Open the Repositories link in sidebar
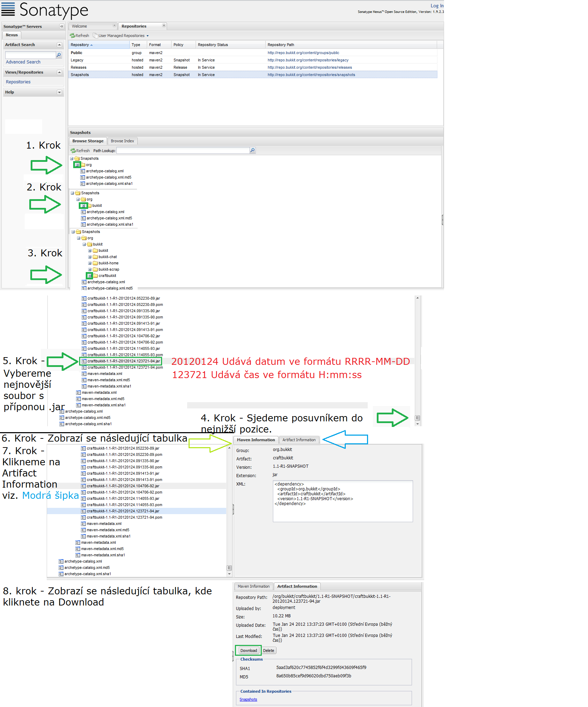Image resolution: width=588 pixels, height=707 pixels. [18, 82]
